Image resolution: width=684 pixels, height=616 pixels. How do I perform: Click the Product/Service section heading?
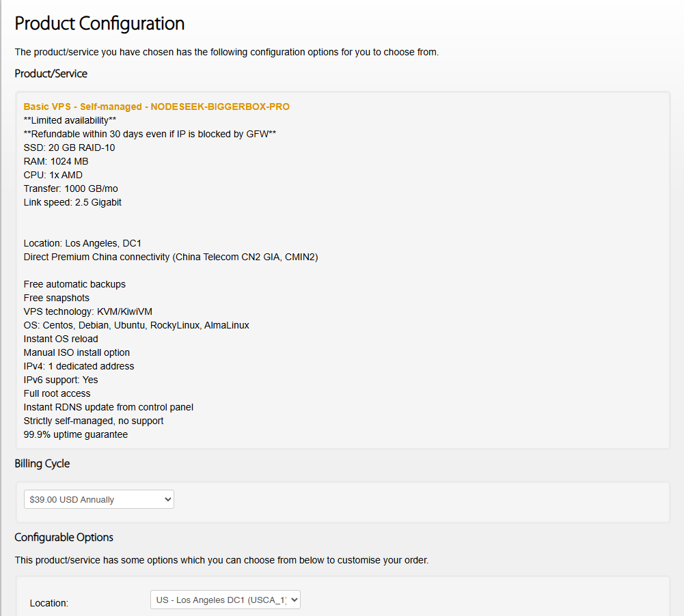(x=51, y=73)
